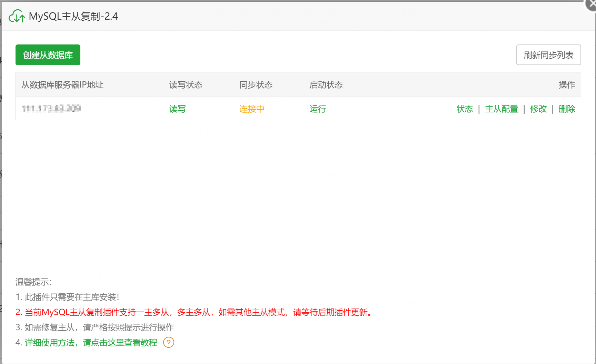596x364 pixels.
Task: Click the 运行 startup status
Action: [x=318, y=109]
